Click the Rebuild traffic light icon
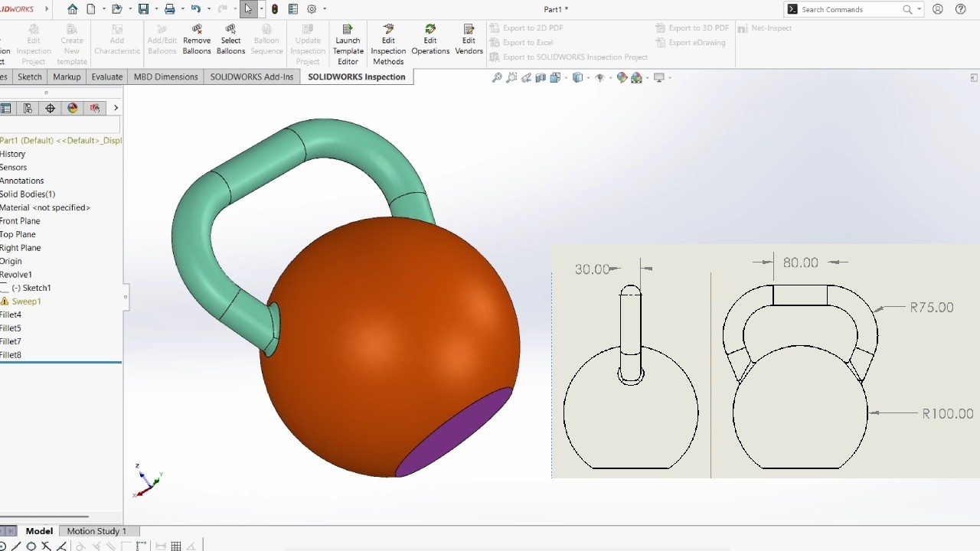The height and width of the screenshot is (551, 980). (x=275, y=9)
